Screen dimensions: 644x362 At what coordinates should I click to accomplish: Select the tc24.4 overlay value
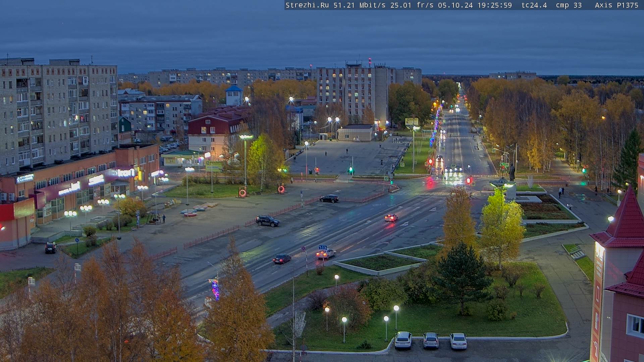point(534,5)
